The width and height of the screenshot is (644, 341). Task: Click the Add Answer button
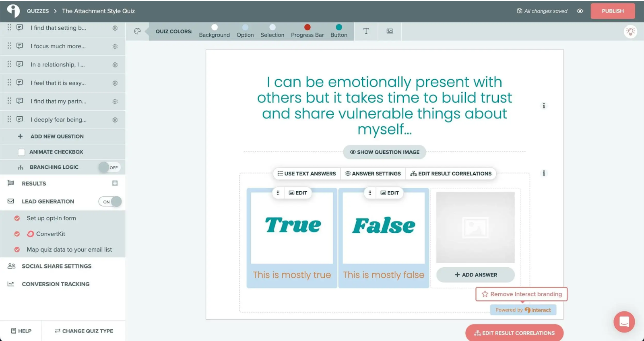pyautogui.click(x=475, y=275)
